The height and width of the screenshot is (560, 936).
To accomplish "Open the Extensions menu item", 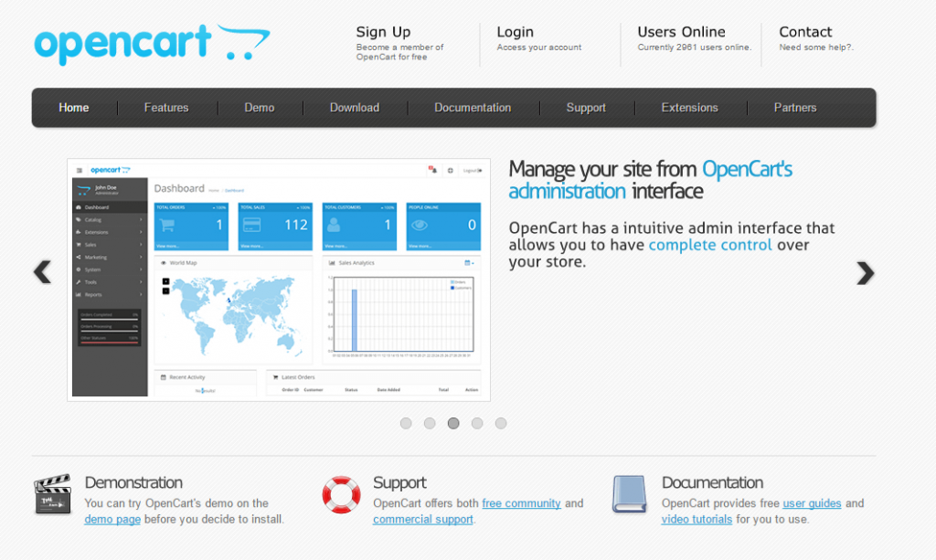I will click(x=689, y=108).
